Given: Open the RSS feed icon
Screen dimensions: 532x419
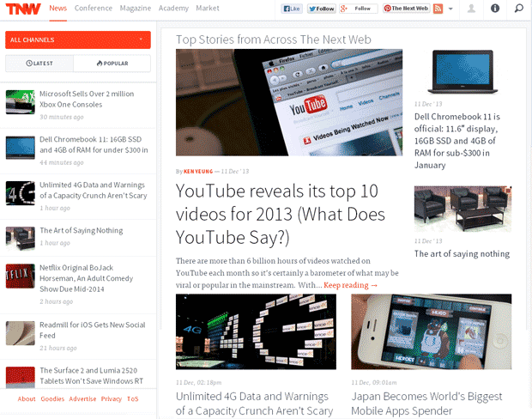Looking at the screenshot, I should (x=438, y=9).
